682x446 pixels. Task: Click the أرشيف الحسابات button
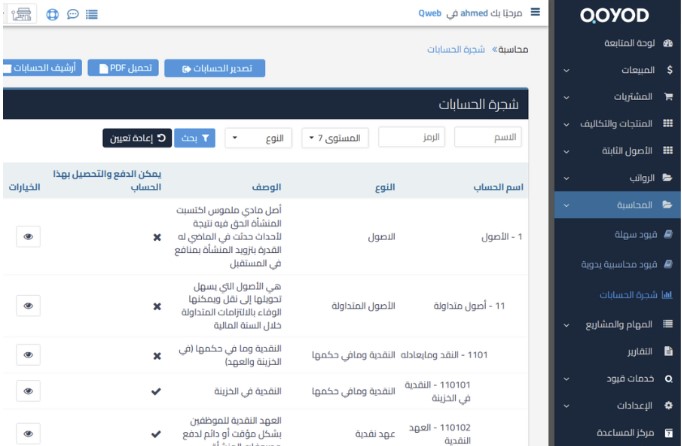pyautogui.click(x=42, y=68)
